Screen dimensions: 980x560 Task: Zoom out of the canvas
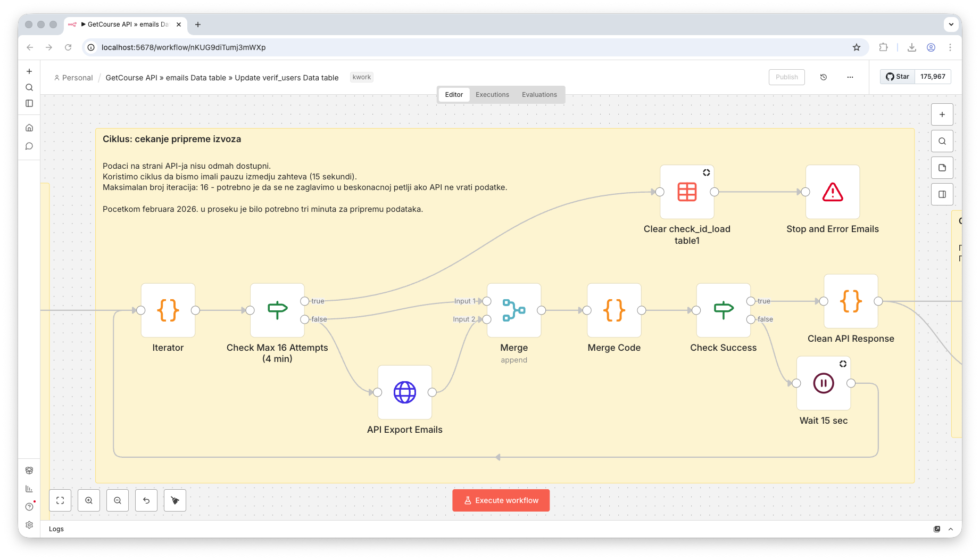118,500
